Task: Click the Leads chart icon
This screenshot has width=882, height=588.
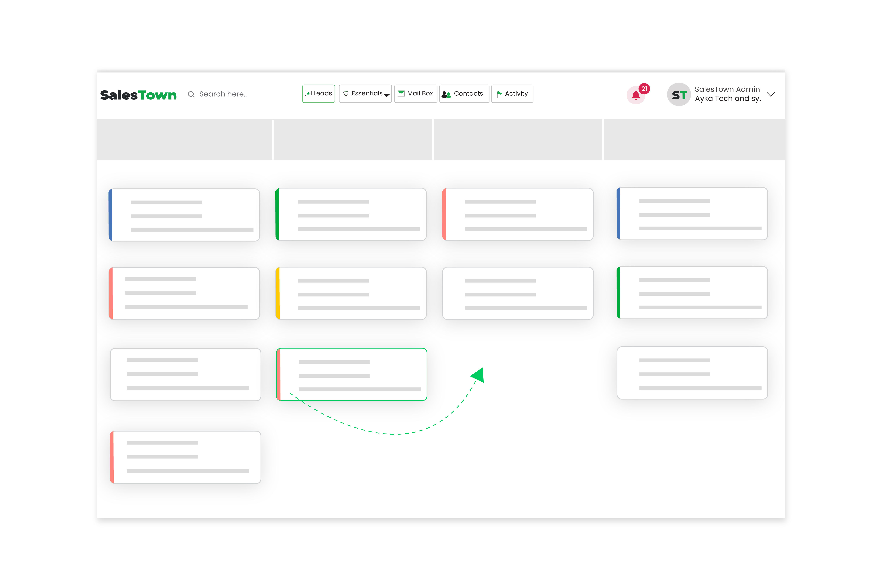Action: [309, 93]
